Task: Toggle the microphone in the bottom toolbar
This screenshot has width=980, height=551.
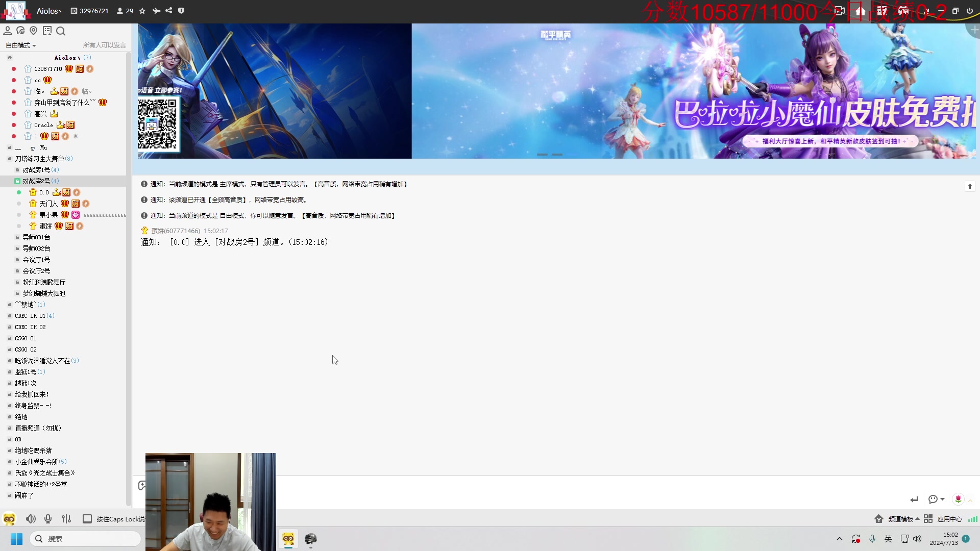Action: [48, 519]
